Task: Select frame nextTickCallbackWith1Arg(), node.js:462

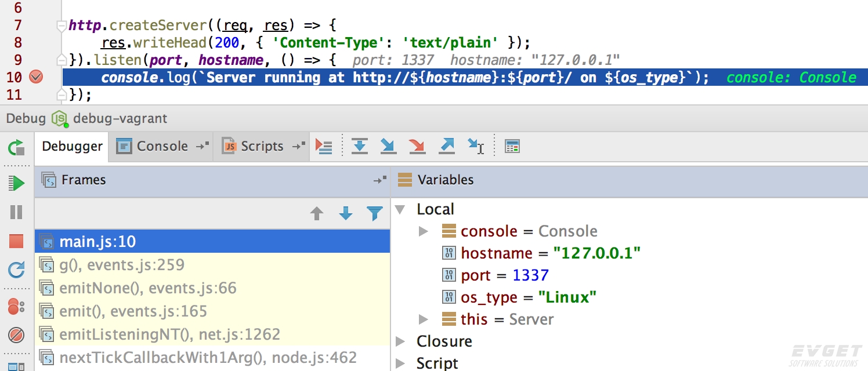Action: (212, 358)
